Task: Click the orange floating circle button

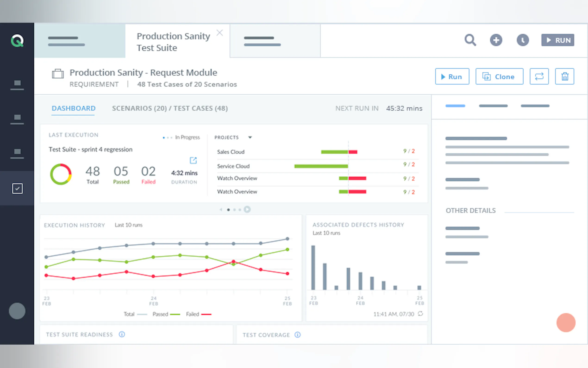Action: click(x=566, y=323)
